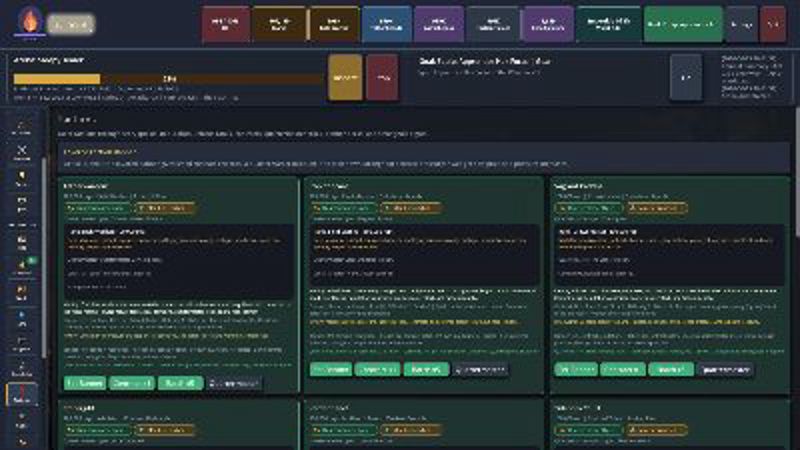Click the dark button in the left card's button row
The width and height of the screenshot is (800, 450).
tap(234, 383)
